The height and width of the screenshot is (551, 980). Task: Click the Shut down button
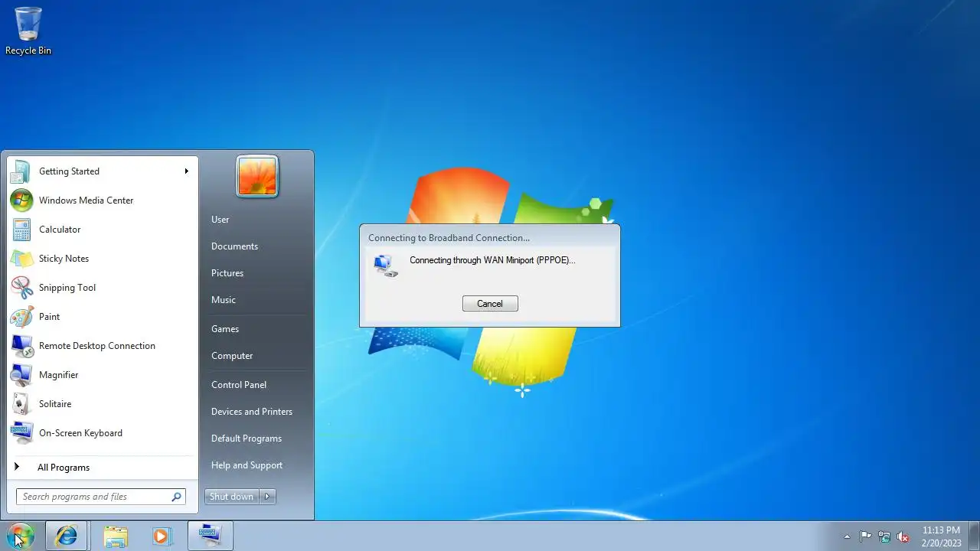point(232,497)
